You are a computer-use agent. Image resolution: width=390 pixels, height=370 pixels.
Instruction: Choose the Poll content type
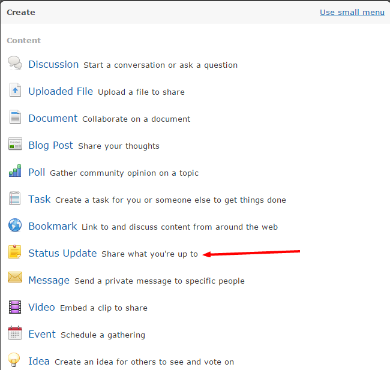(x=36, y=172)
